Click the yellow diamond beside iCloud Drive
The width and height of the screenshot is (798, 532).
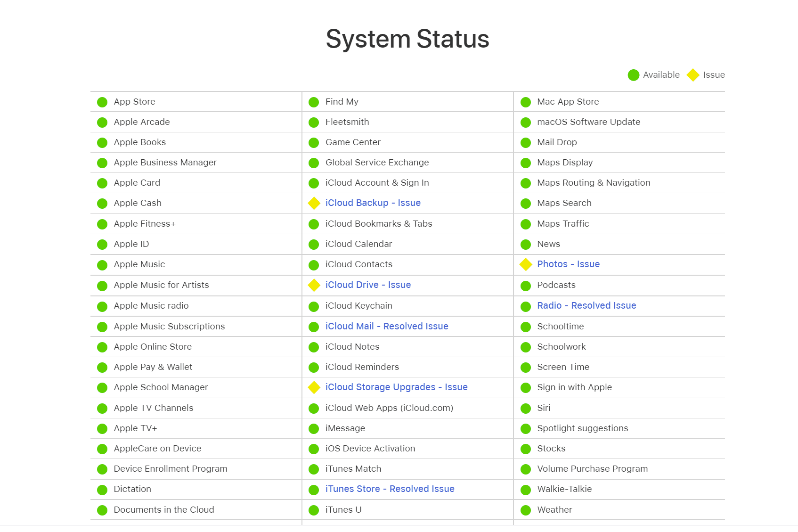pyautogui.click(x=314, y=285)
